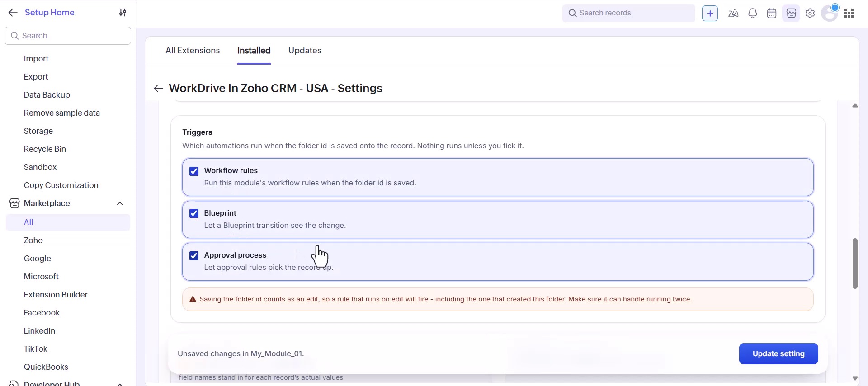This screenshot has width=868, height=386.
Task: Open the setup gear icon
Action: point(810,13)
